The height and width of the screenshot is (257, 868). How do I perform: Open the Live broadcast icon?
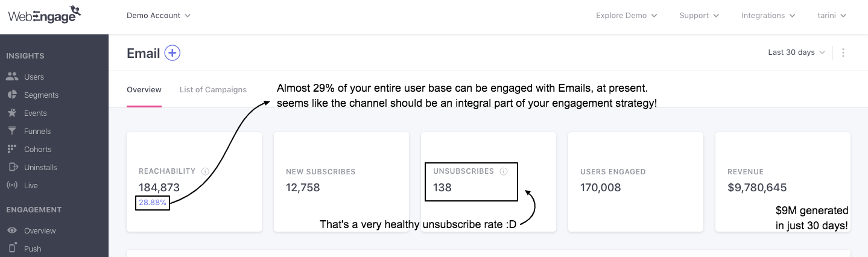coord(12,185)
